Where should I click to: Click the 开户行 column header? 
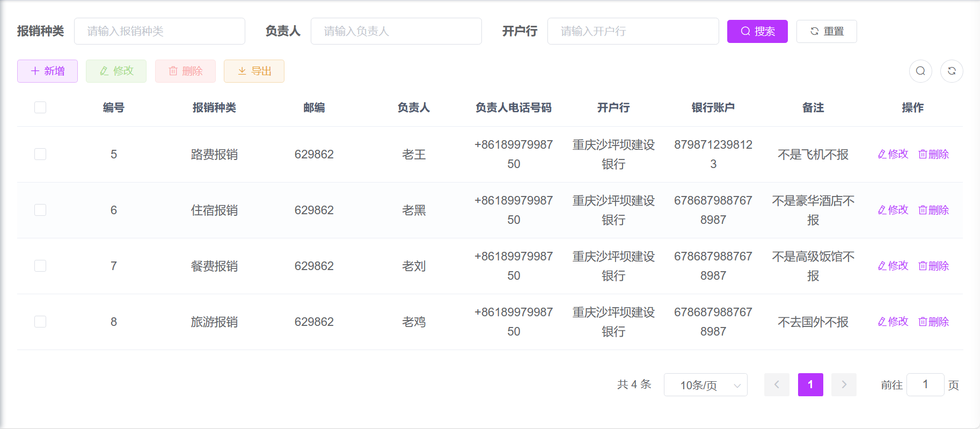point(613,108)
